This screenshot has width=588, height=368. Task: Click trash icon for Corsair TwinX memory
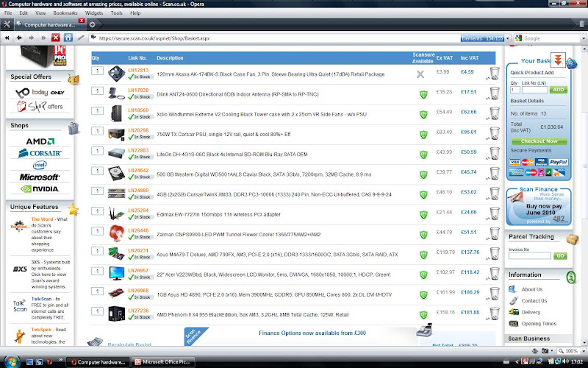click(x=495, y=193)
